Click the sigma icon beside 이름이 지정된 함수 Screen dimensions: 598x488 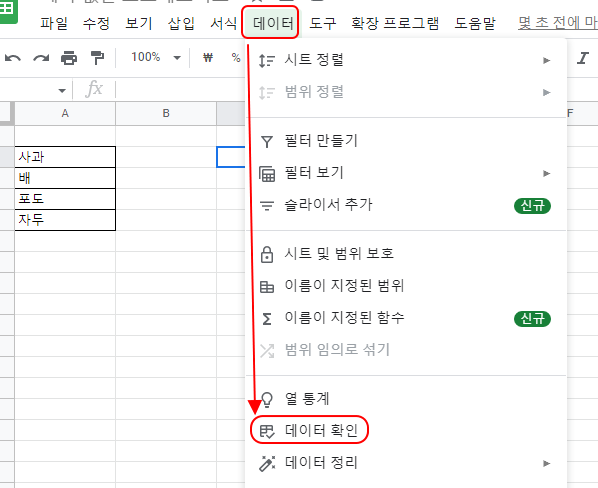click(267, 319)
